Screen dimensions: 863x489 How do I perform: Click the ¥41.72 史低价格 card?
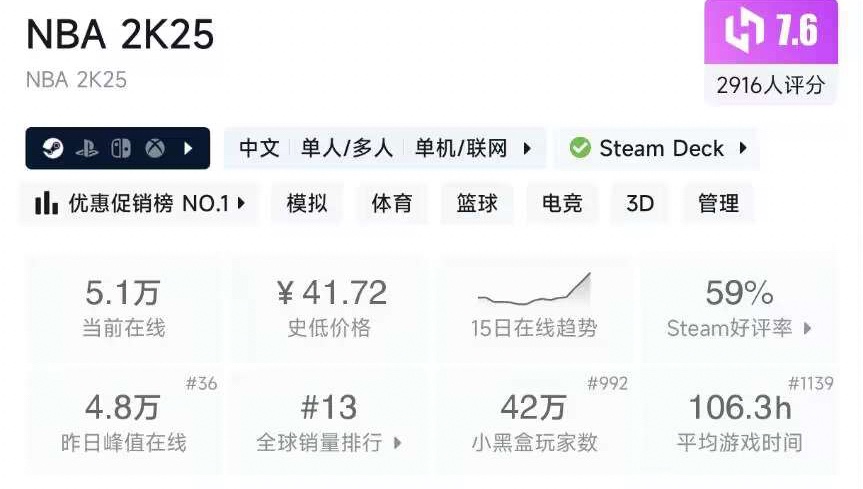coord(329,309)
